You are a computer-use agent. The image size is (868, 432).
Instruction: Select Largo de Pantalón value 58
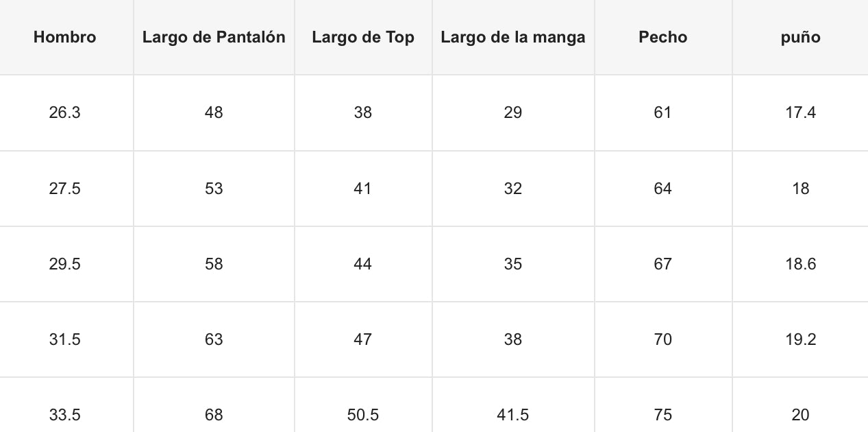[214, 264]
